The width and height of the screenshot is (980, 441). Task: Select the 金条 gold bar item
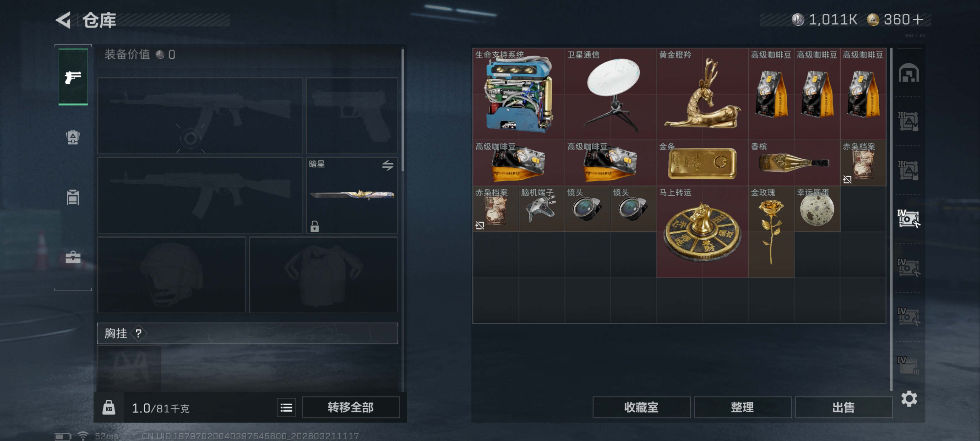702,163
